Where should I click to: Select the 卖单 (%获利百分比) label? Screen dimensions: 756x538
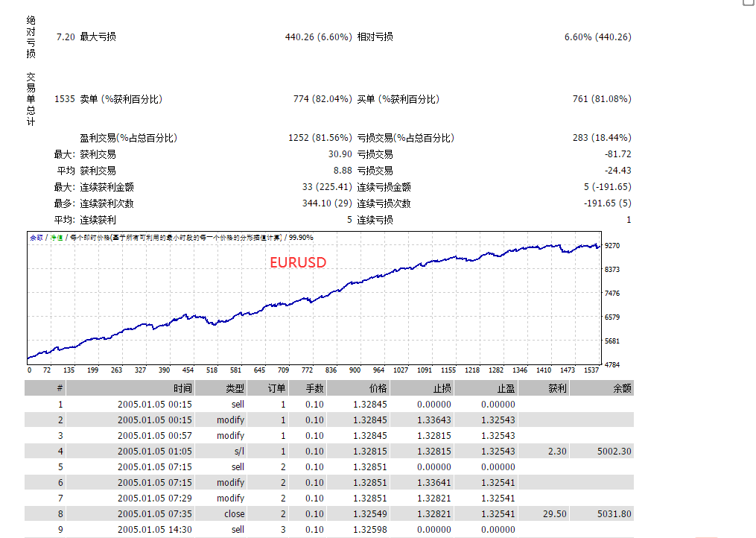(121, 99)
